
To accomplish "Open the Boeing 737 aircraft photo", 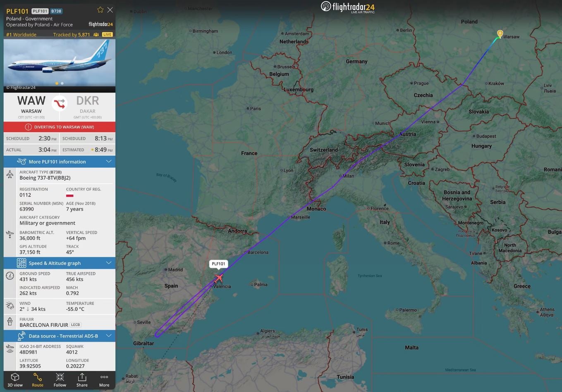I will [60, 62].
